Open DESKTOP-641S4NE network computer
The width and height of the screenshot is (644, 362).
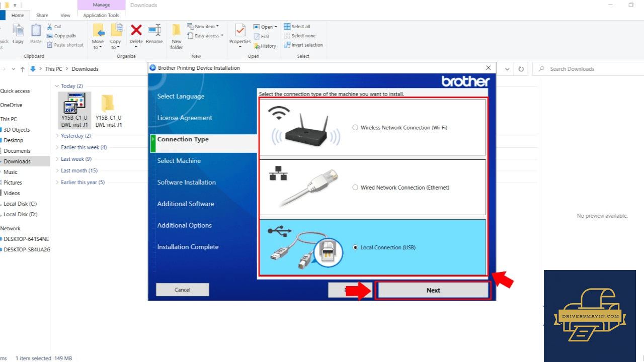26,239
